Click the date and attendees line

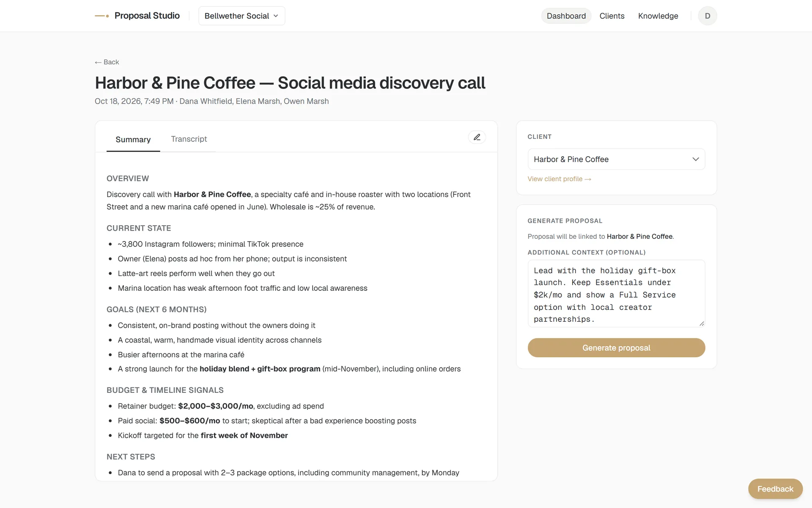[x=212, y=101]
